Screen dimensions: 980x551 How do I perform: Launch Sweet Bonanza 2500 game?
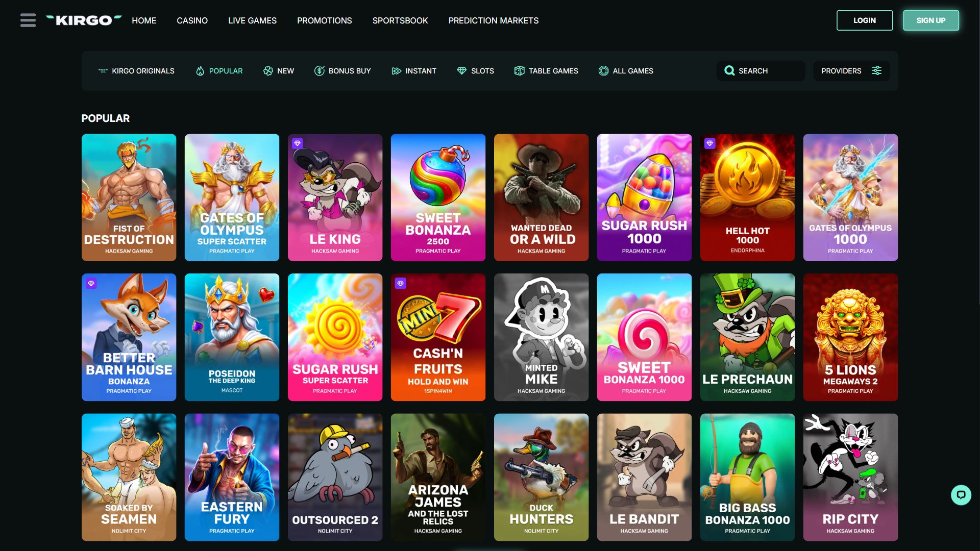click(x=438, y=197)
